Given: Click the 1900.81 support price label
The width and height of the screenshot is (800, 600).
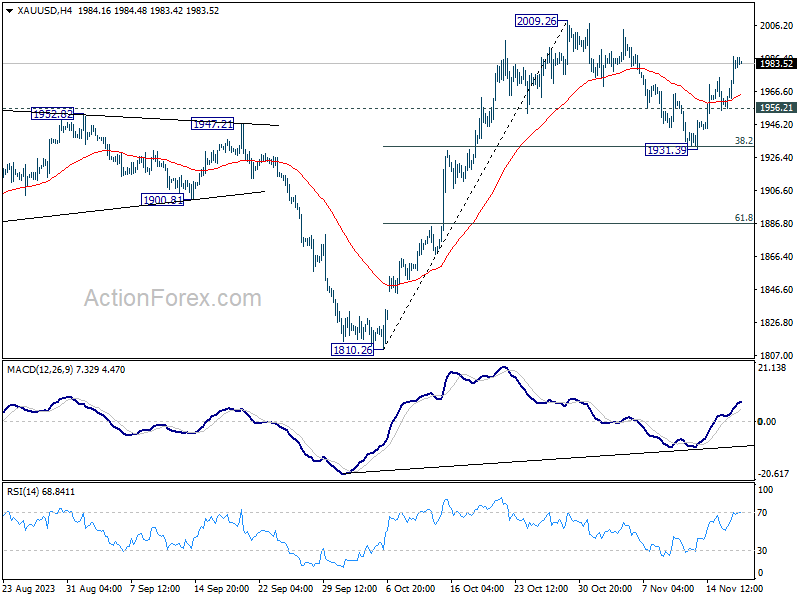Looking at the screenshot, I should (162, 199).
